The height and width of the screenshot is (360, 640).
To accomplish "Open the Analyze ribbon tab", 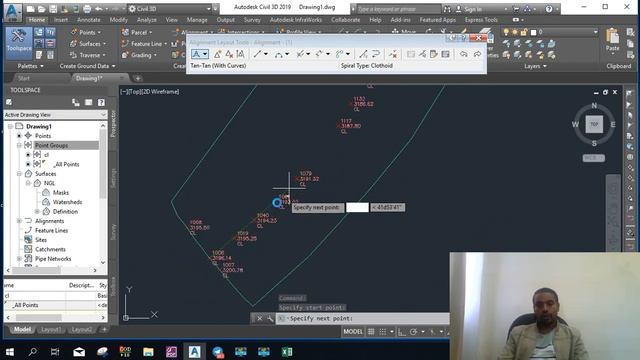I will [147, 20].
